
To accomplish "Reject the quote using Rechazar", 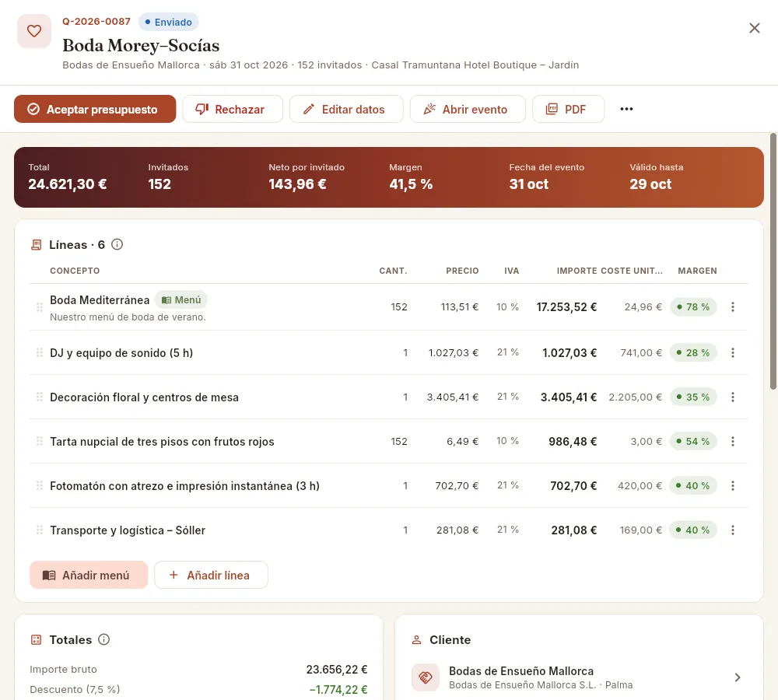I will (233, 109).
